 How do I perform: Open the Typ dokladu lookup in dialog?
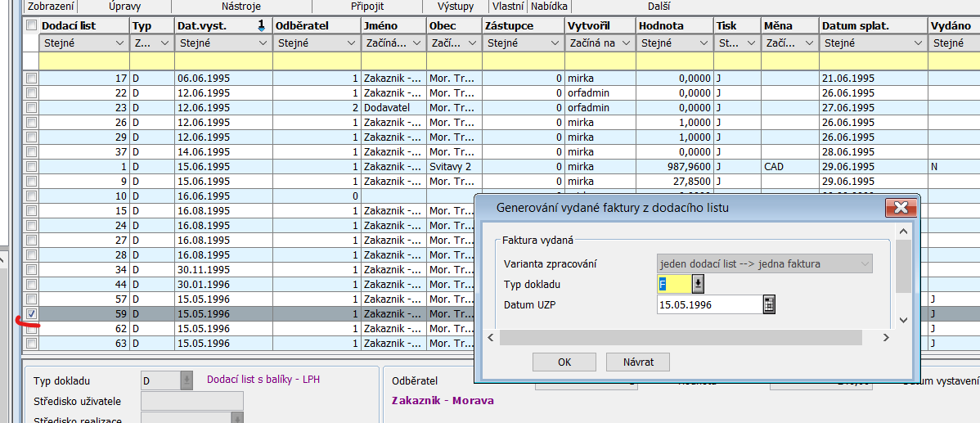click(698, 284)
